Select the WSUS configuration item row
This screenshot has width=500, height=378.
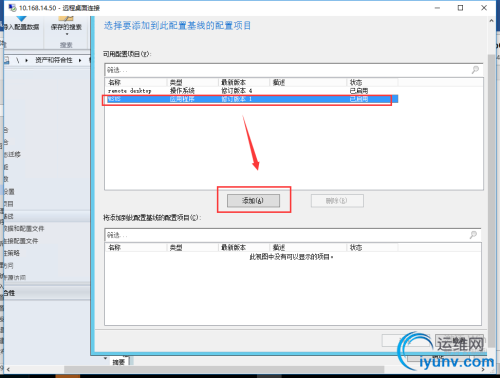pyautogui.click(x=252, y=99)
